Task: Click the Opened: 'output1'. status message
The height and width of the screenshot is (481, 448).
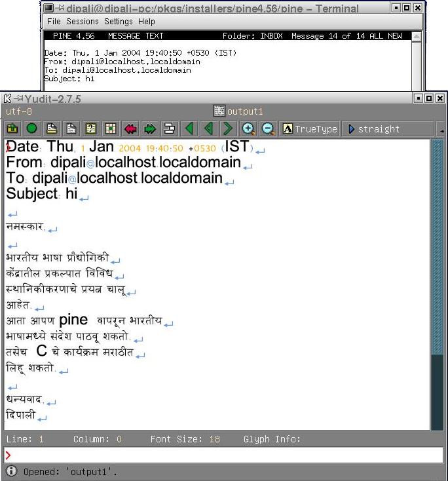Action: [70, 472]
